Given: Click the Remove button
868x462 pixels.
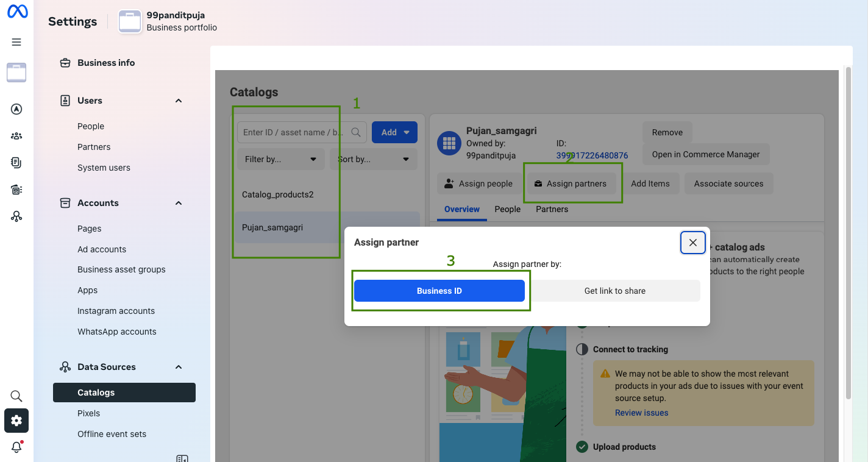Looking at the screenshot, I should [x=667, y=132].
